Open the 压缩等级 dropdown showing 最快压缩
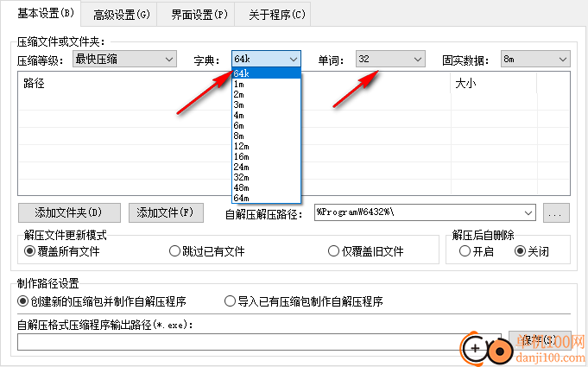This screenshot has width=588, height=367. click(x=124, y=60)
